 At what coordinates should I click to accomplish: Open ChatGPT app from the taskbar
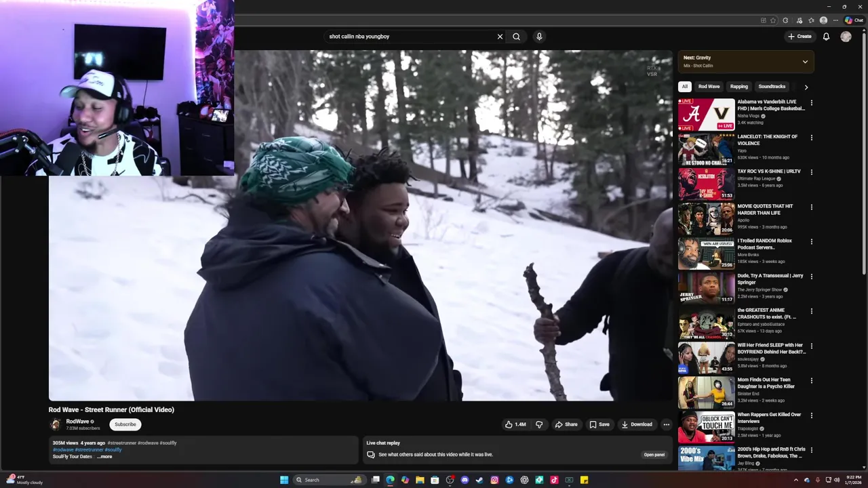[x=524, y=480]
